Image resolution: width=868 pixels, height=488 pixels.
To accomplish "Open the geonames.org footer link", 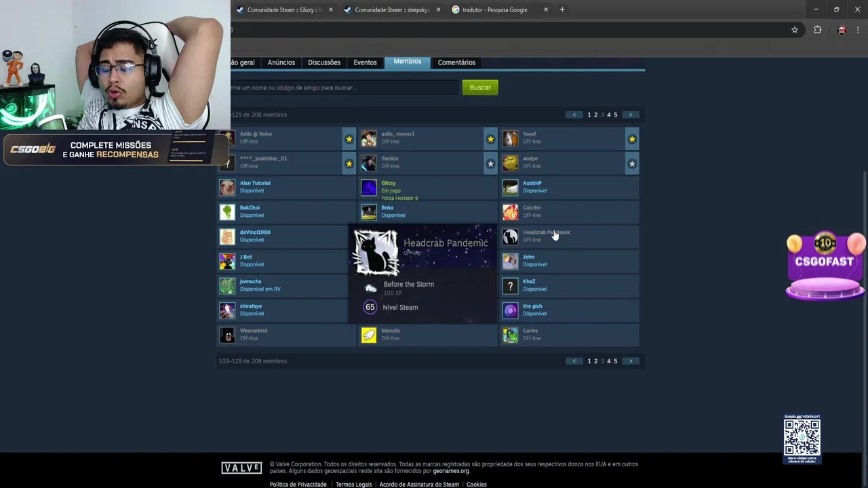I will pyautogui.click(x=451, y=471).
